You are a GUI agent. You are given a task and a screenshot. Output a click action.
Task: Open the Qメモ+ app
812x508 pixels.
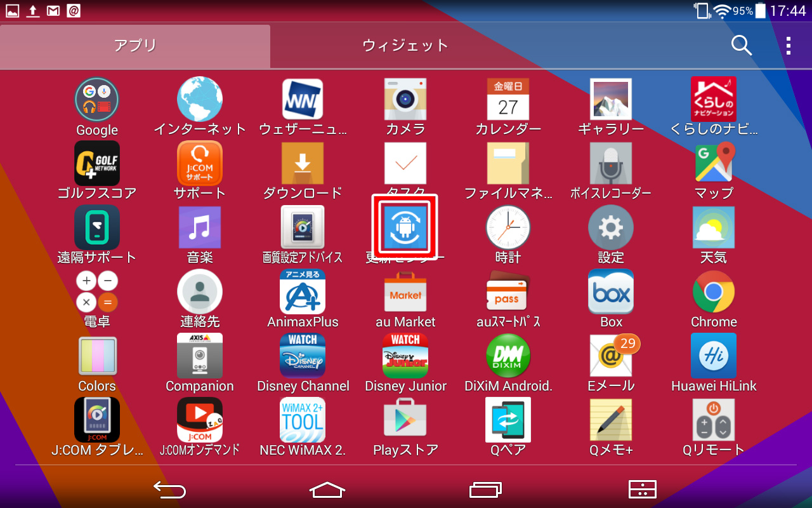pos(611,420)
